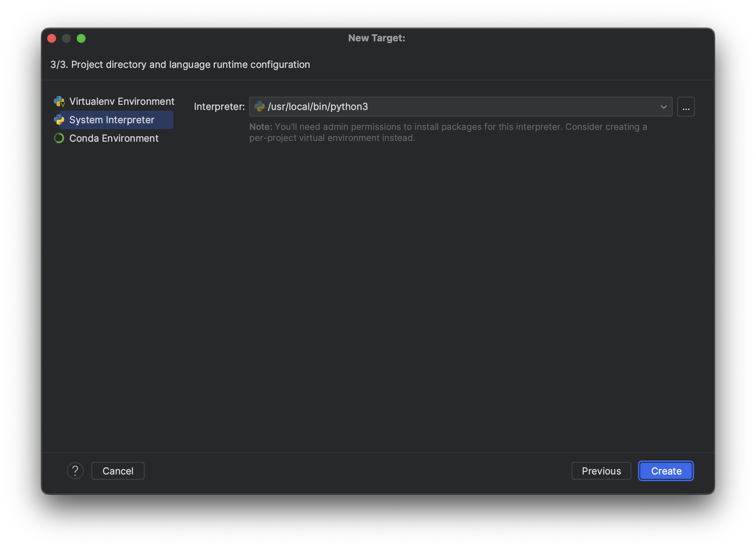Open the help question mark icon
The image size is (756, 549).
[x=75, y=471]
